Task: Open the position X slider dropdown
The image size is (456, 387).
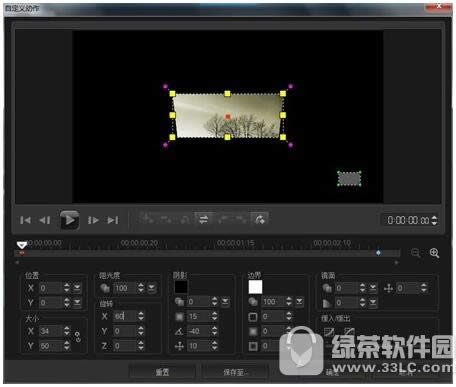Action: [77, 288]
